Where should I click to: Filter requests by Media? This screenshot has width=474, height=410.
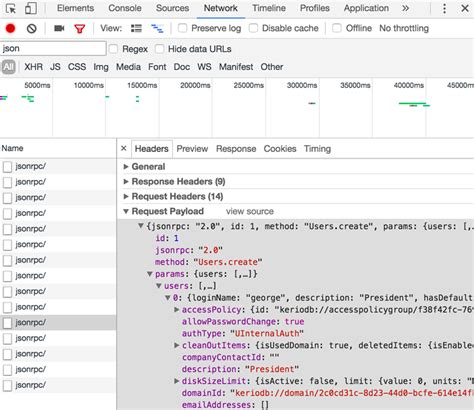click(x=128, y=67)
